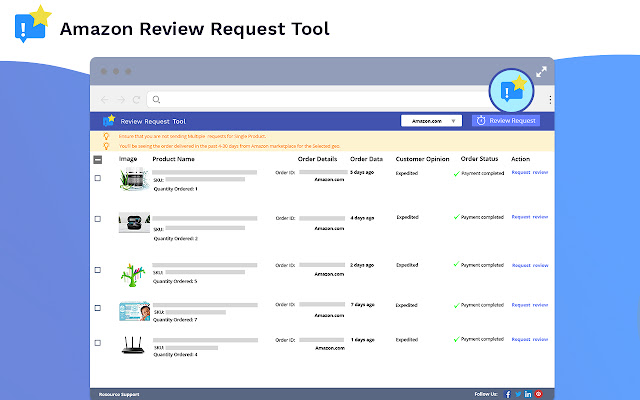This screenshot has height=400, width=640.
Task: Open the baby wipes product thumbnail
Action: pos(134,311)
